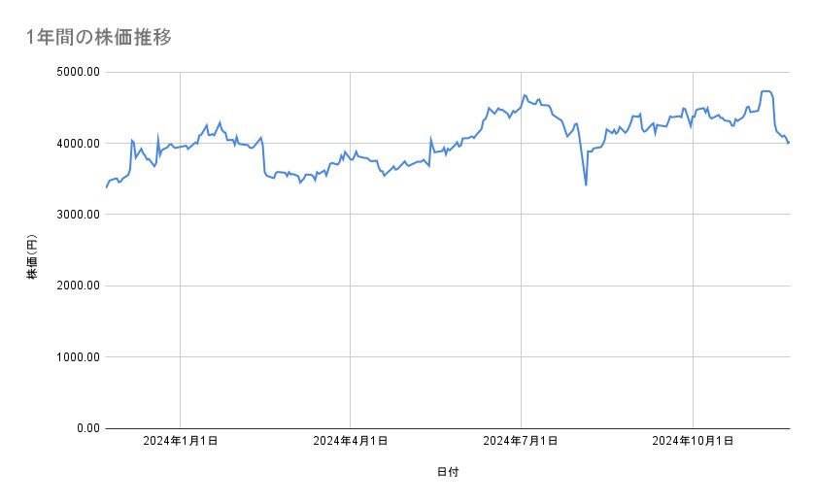Viewport: 815px width, 504px height.
Task: Click the sharp August dip on the line
Action: click(586, 184)
